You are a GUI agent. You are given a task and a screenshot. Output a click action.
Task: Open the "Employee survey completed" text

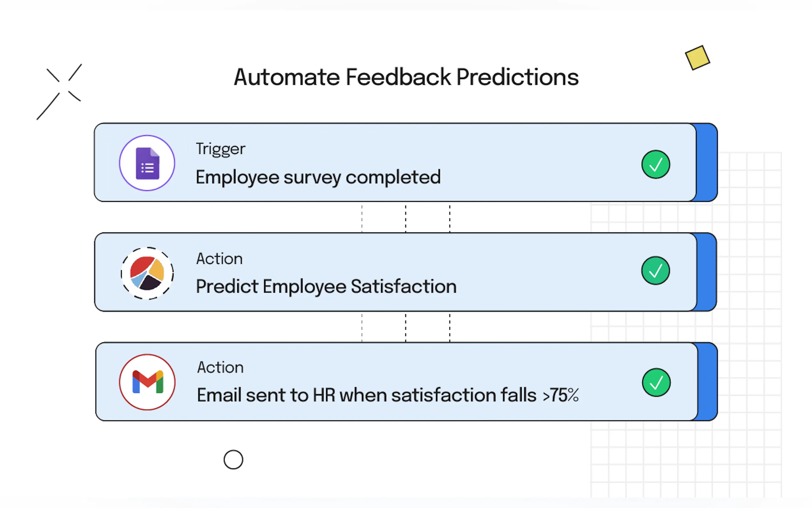pos(318,178)
